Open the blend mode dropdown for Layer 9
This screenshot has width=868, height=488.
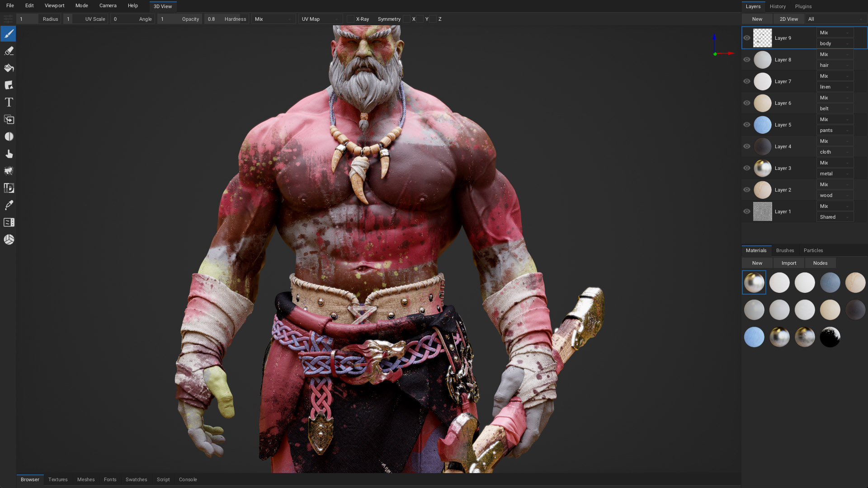835,33
